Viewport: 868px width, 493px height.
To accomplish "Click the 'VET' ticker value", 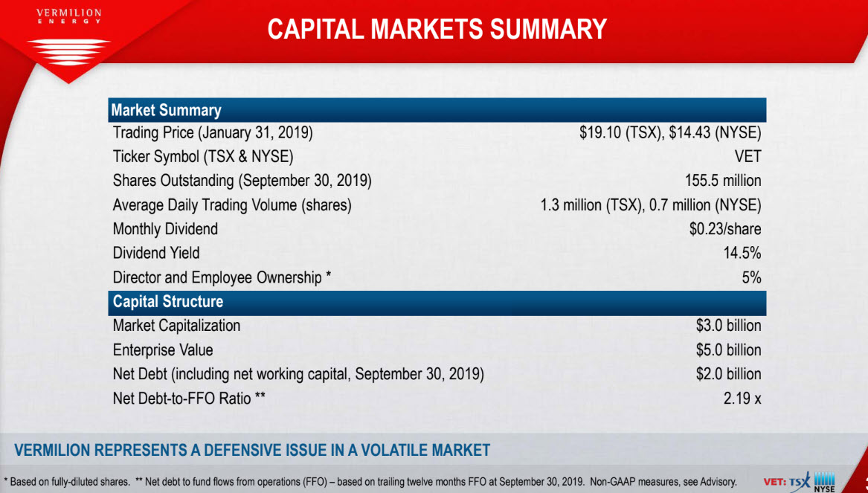I will point(748,157).
